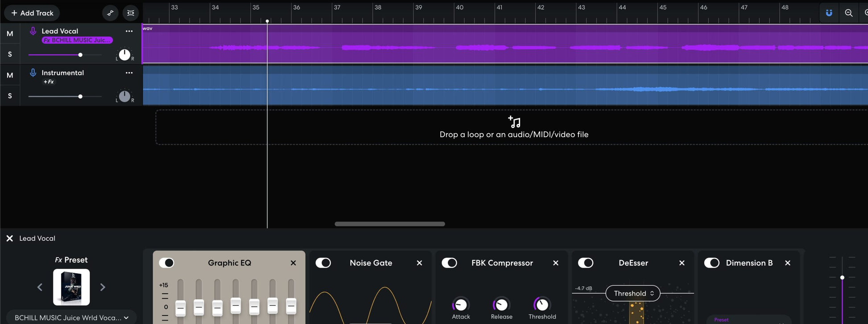This screenshot has height=324, width=868.
Task: Turn off the DeEsser effect
Action: click(585, 263)
